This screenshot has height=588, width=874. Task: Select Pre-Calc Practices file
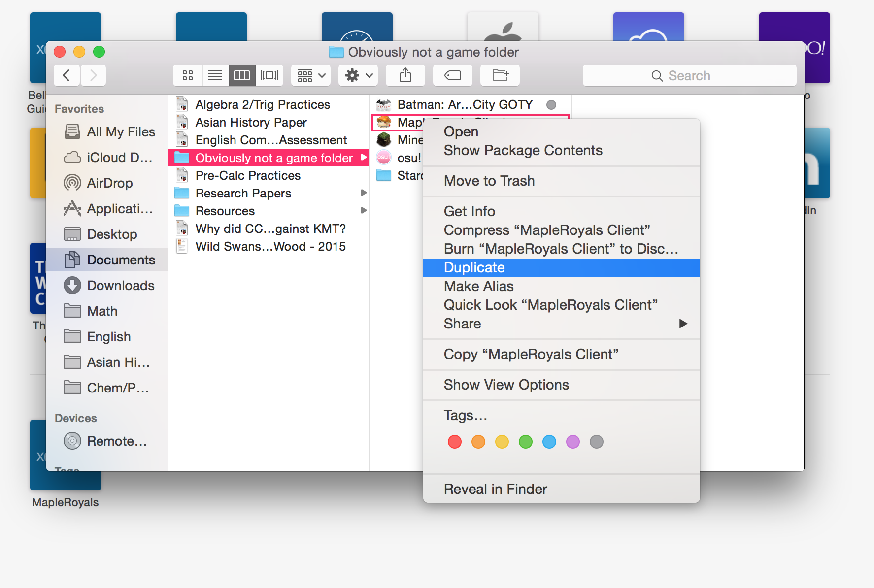click(269, 175)
